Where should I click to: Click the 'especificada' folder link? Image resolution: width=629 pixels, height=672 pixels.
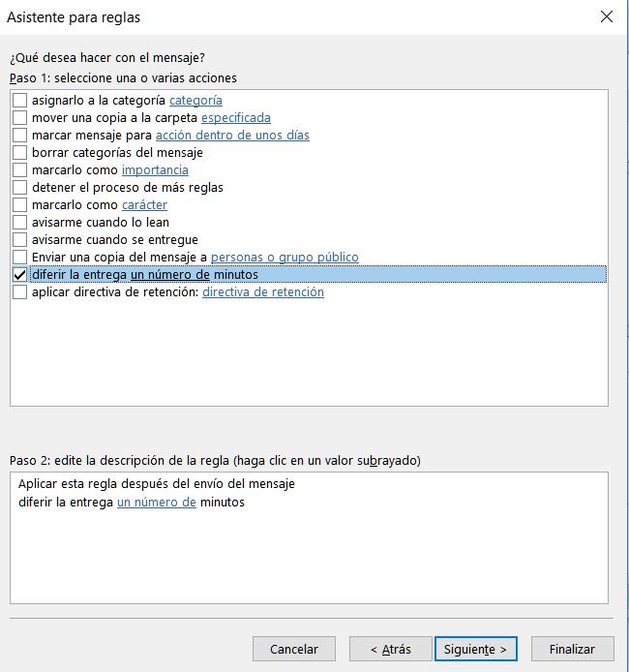[236, 118]
